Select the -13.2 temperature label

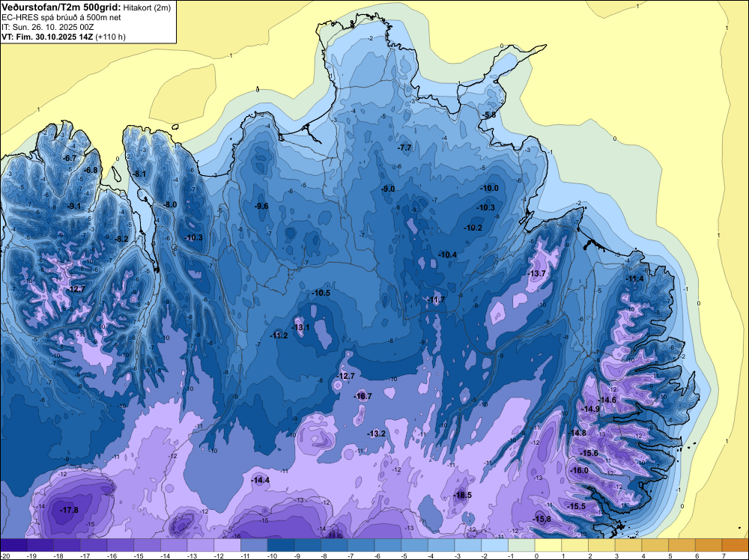[377, 433]
